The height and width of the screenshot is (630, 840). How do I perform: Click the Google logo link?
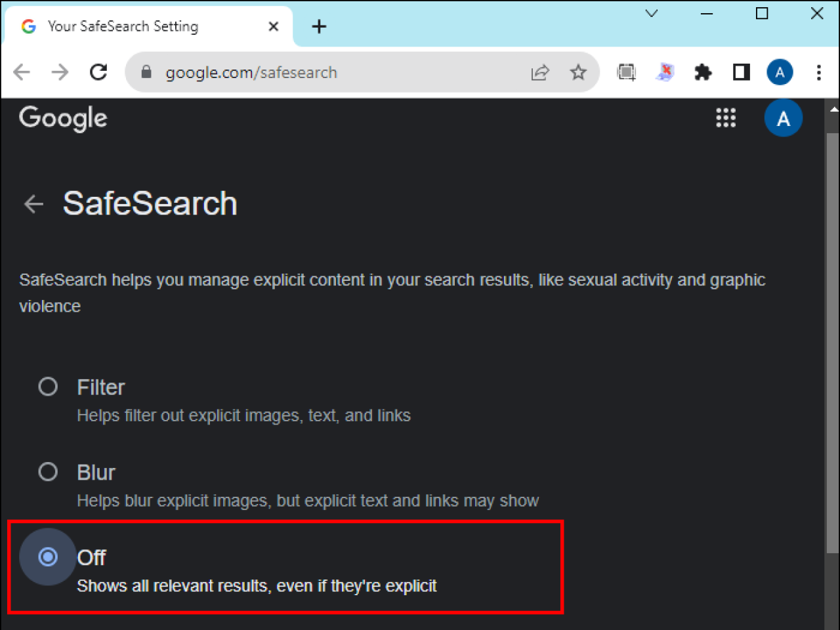click(x=62, y=118)
